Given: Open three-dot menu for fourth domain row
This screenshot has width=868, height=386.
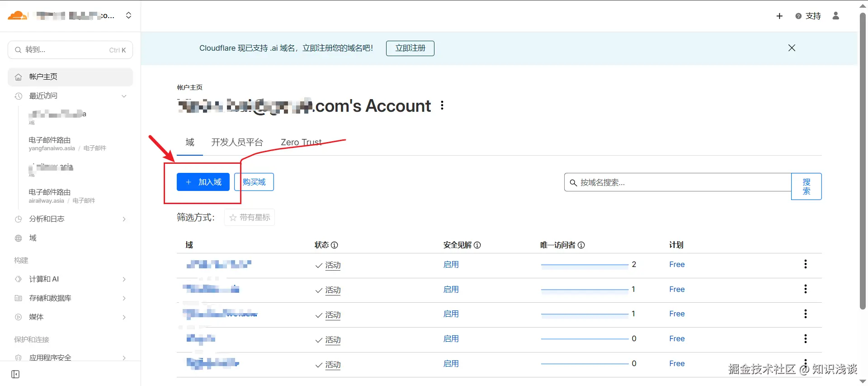Looking at the screenshot, I should click(806, 339).
